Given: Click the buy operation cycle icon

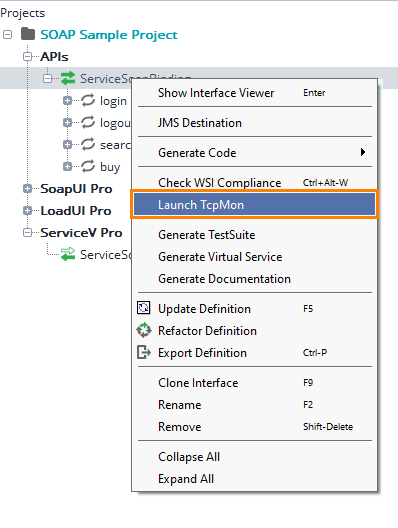Looking at the screenshot, I should (x=88, y=166).
